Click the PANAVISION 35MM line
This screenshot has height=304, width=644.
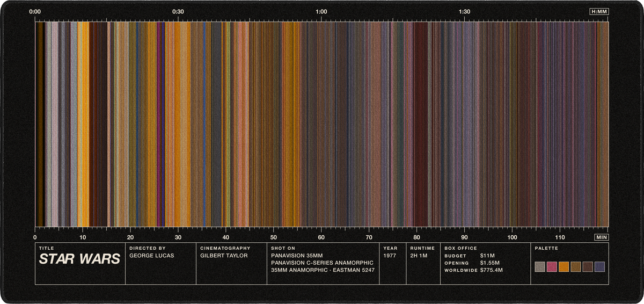(297, 256)
